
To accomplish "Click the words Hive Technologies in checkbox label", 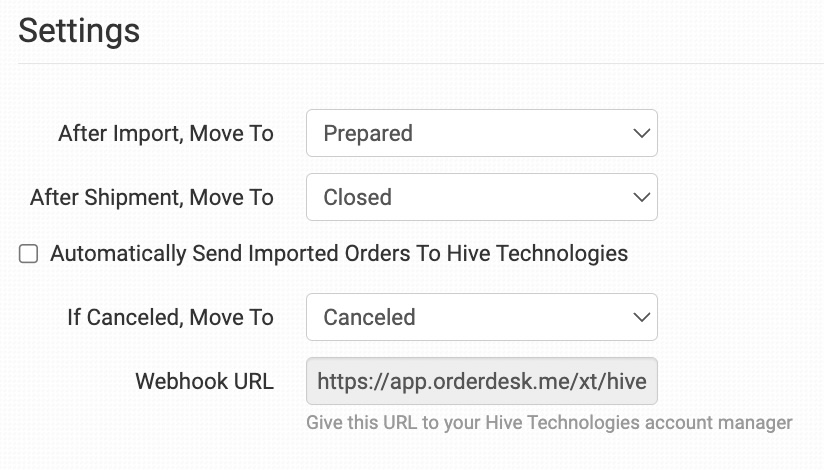I will click(x=540, y=253).
